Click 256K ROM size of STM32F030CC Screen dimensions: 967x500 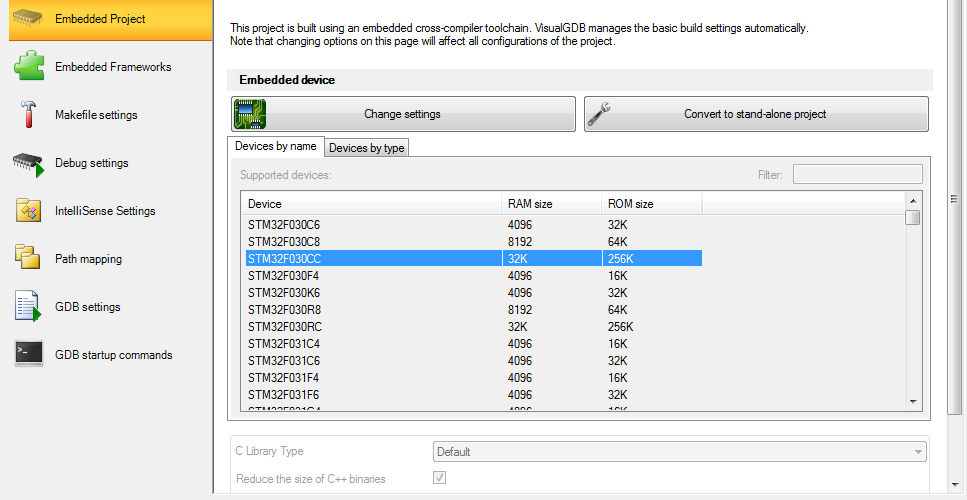click(620, 259)
